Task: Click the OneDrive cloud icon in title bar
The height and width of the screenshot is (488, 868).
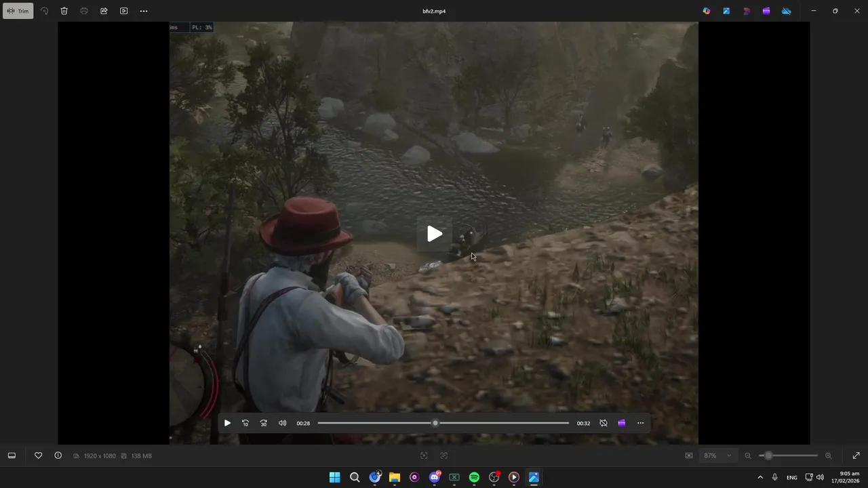Action: [787, 11]
